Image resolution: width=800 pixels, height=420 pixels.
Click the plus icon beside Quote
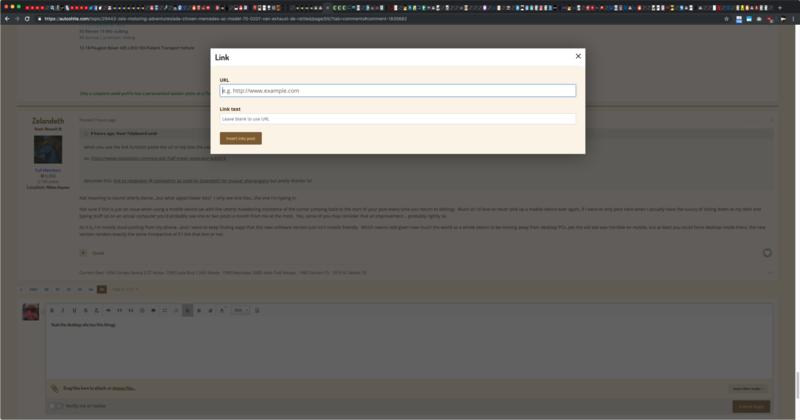tap(83, 253)
